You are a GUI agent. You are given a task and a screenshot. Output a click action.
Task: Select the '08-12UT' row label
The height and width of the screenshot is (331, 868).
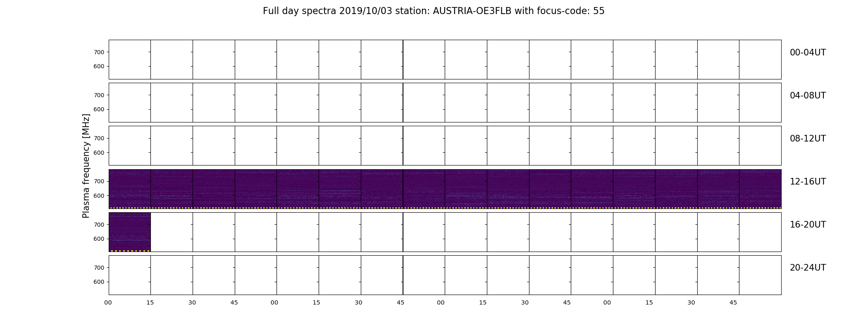click(808, 139)
